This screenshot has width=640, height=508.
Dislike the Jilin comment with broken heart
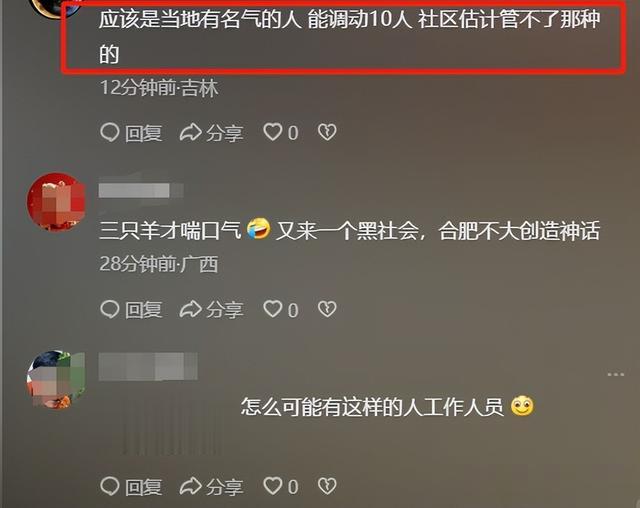point(327,132)
